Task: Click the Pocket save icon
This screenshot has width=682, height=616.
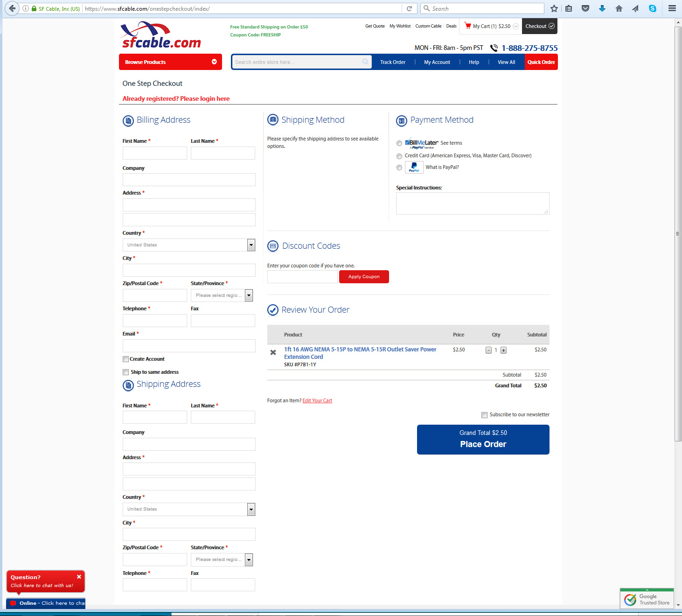Action: (585, 8)
